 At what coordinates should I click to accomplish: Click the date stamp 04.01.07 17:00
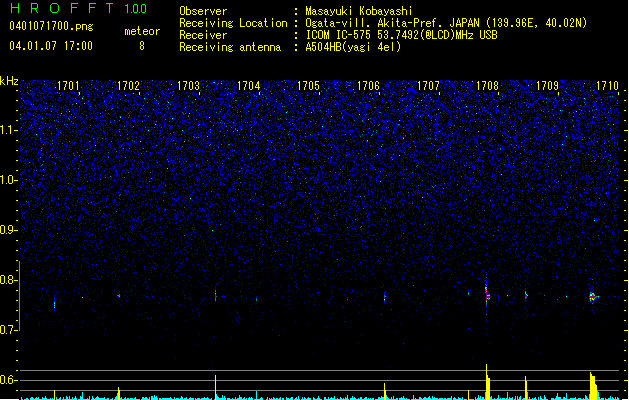51,46
